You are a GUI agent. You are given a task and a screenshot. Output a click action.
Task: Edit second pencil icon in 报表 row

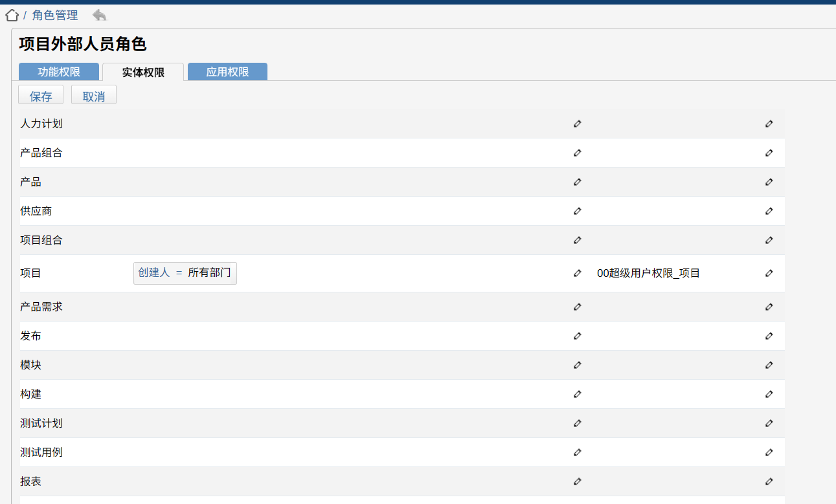tap(769, 482)
